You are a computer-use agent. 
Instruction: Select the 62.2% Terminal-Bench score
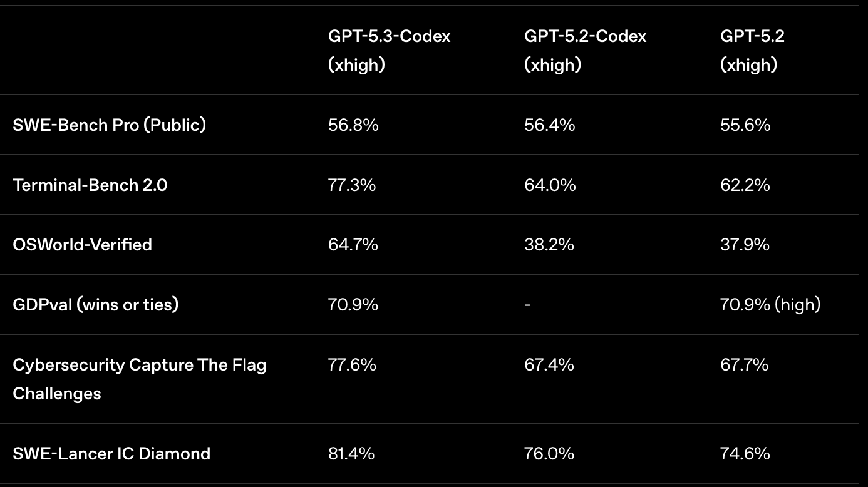tap(745, 185)
